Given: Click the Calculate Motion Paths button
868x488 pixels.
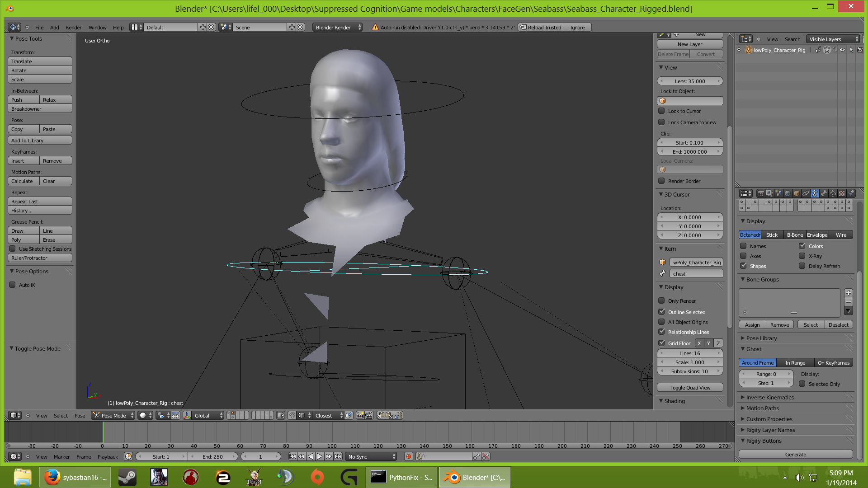Looking at the screenshot, I should [22, 181].
